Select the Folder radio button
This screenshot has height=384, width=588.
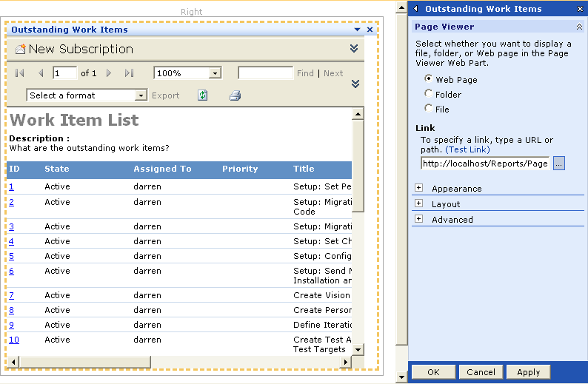429,94
